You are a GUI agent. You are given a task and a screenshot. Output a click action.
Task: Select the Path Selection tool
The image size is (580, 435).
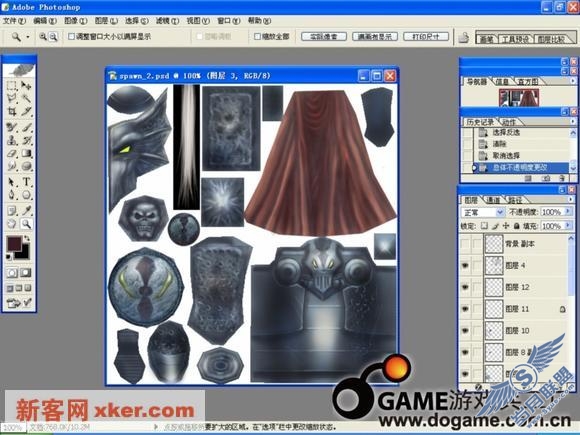tap(12, 182)
